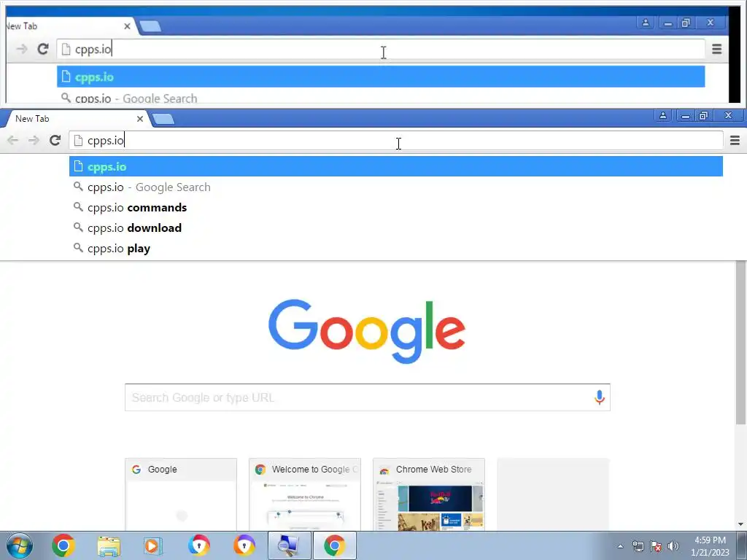Go forward in the front Chrome window

tap(34, 141)
